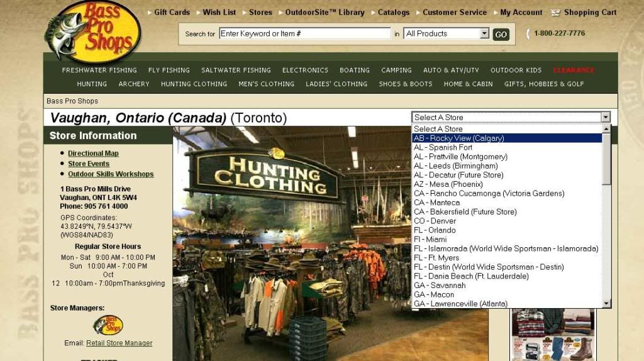
Task: Open Catalogs link
Action: [x=394, y=13]
